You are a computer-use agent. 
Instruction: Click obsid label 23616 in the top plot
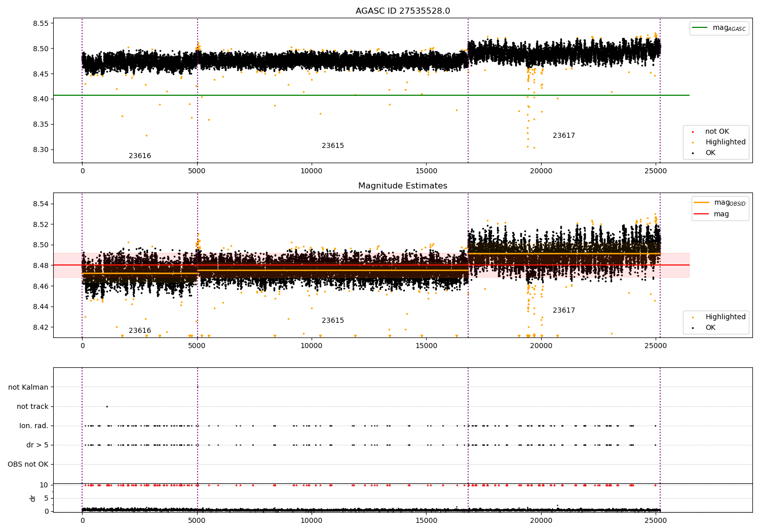(x=140, y=156)
